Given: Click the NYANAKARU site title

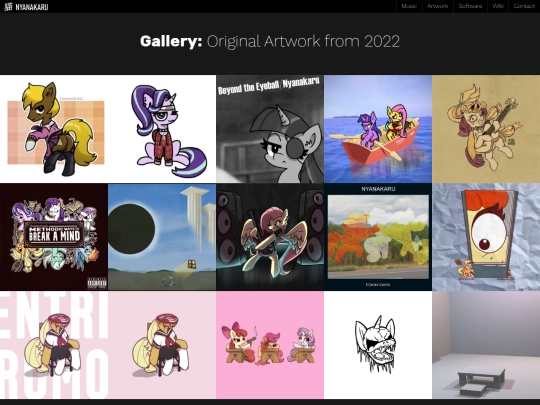Looking at the screenshot, I should tap(32, 7).
